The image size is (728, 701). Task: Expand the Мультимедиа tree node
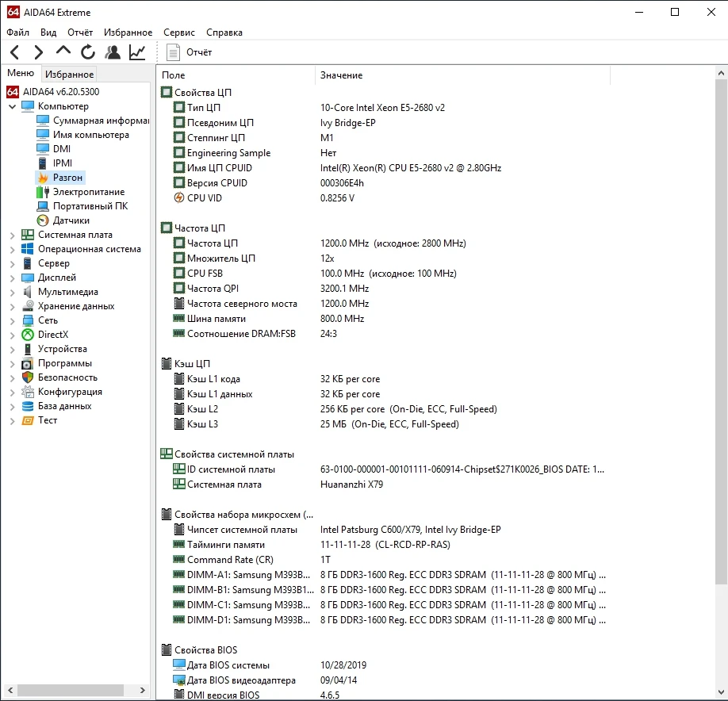(13, 293)
